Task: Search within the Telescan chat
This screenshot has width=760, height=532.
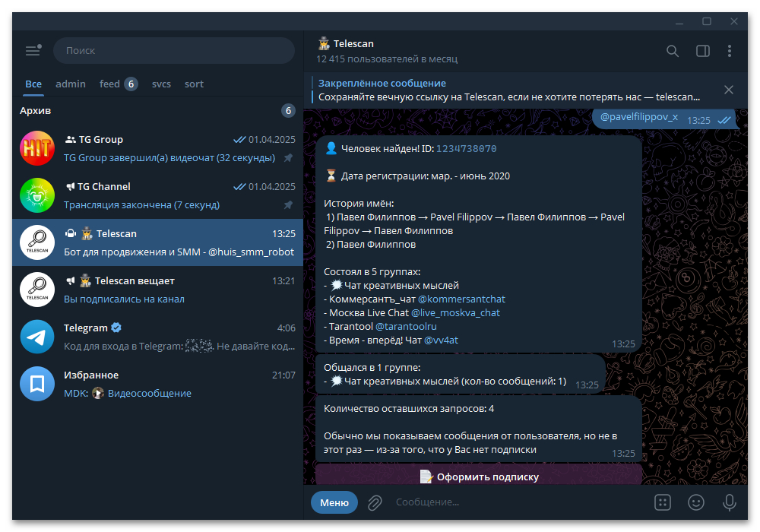Action: pos(673,51)
